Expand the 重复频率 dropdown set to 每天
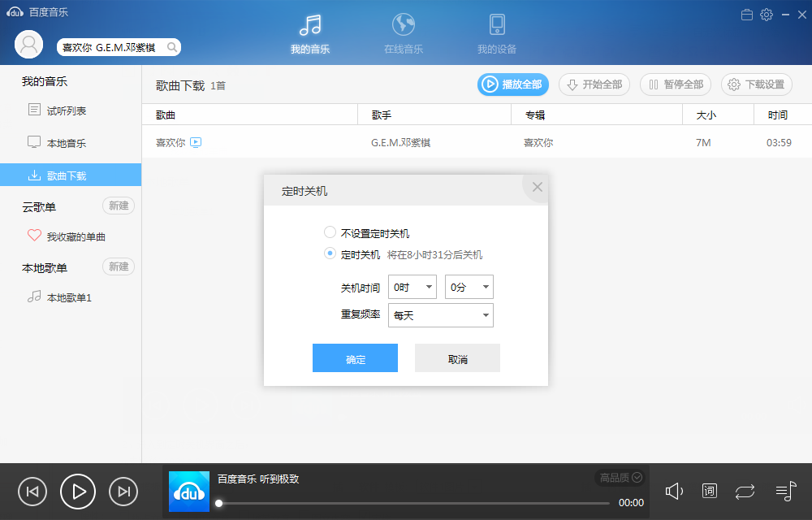This screenshot has height=520, width=812. coord(440,315)
